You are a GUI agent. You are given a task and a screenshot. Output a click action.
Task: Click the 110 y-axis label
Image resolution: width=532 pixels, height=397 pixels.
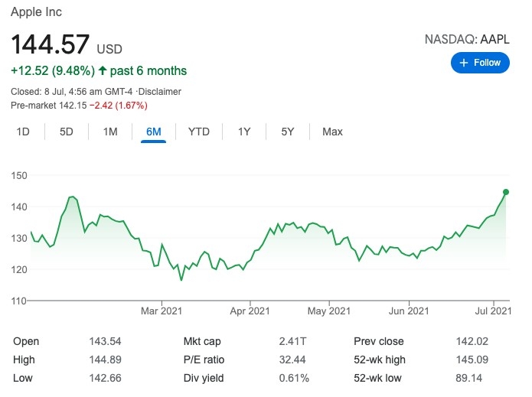click(x=19, y=301)
